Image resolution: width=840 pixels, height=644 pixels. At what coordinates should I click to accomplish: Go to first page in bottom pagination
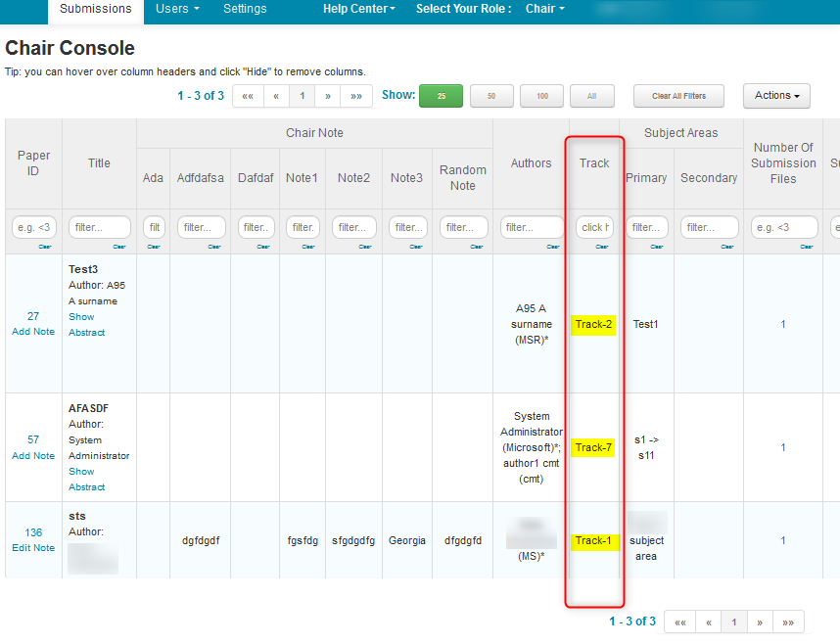pos(679,621)
